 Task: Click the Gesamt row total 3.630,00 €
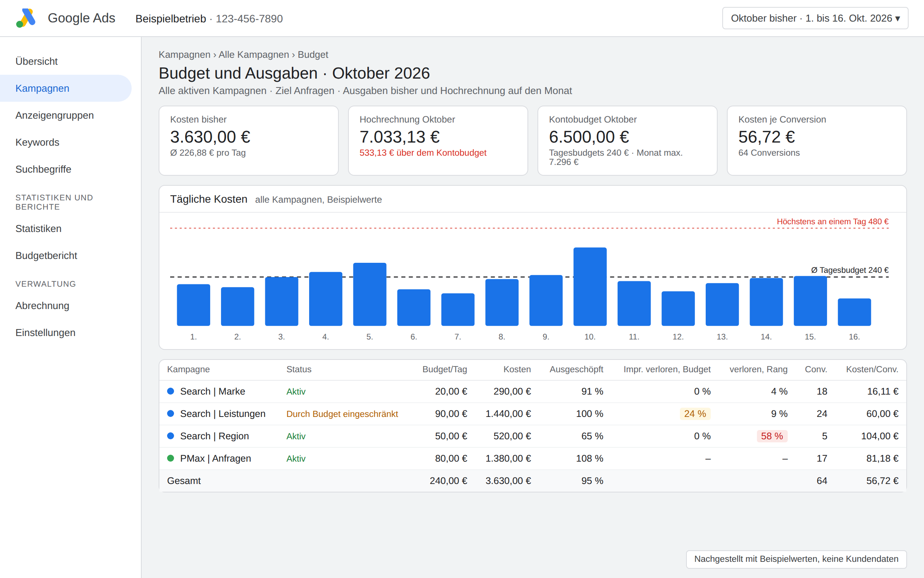point(508,481)
